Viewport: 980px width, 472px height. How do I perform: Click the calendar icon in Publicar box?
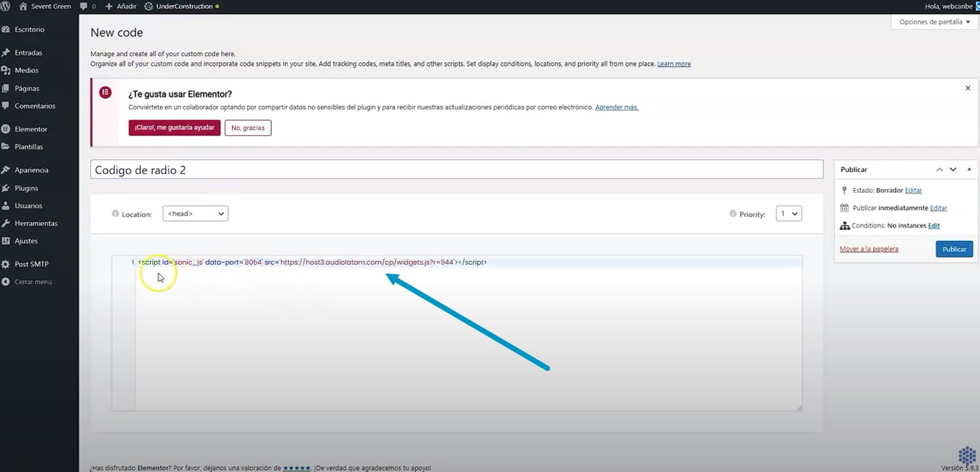pyautogui.click(x=845, y=208)
